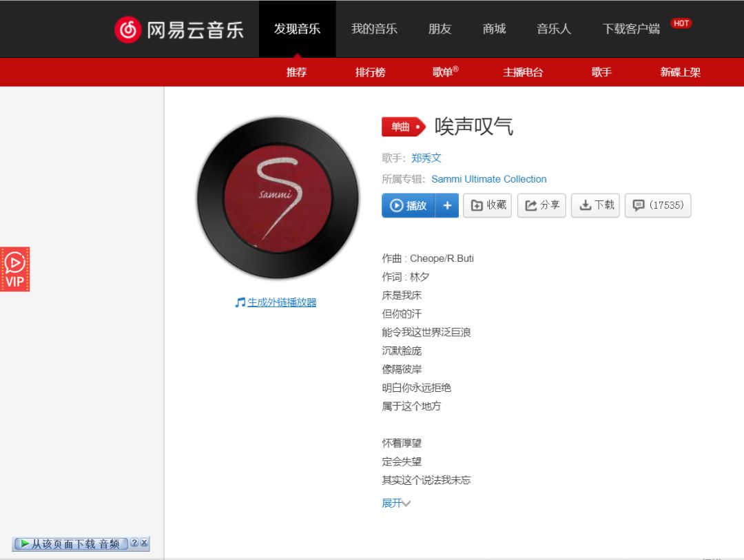This screenshot has height=560, width=744.
Task: Close the 从该页面下载音频 bar
Action: [x=143, y=543]
